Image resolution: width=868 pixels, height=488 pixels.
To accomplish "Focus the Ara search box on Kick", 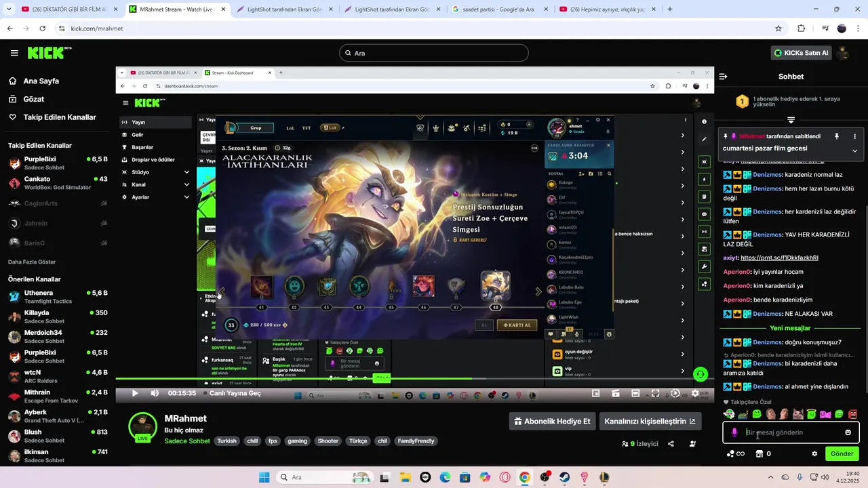I will click(434, 53).
